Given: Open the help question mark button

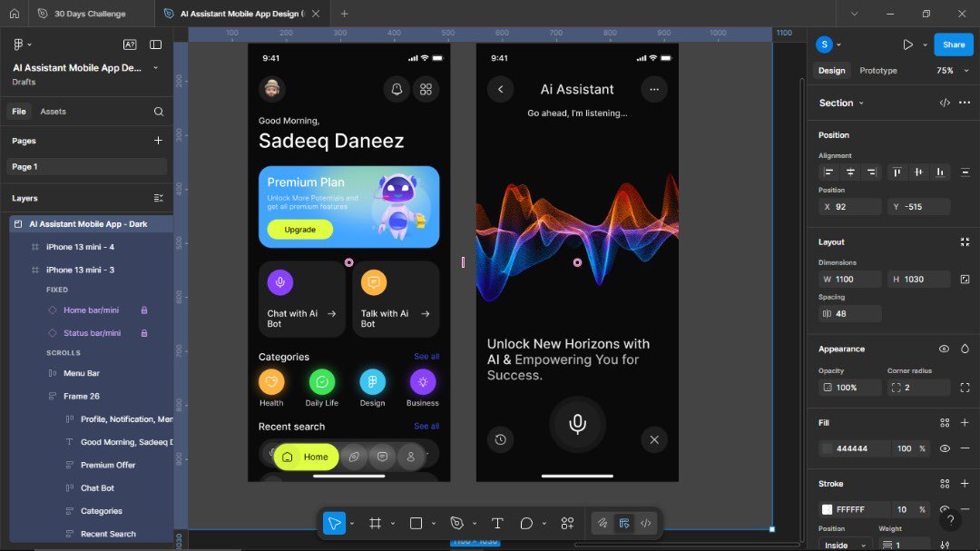Looking at the screenshot, I should click(950, 520).
